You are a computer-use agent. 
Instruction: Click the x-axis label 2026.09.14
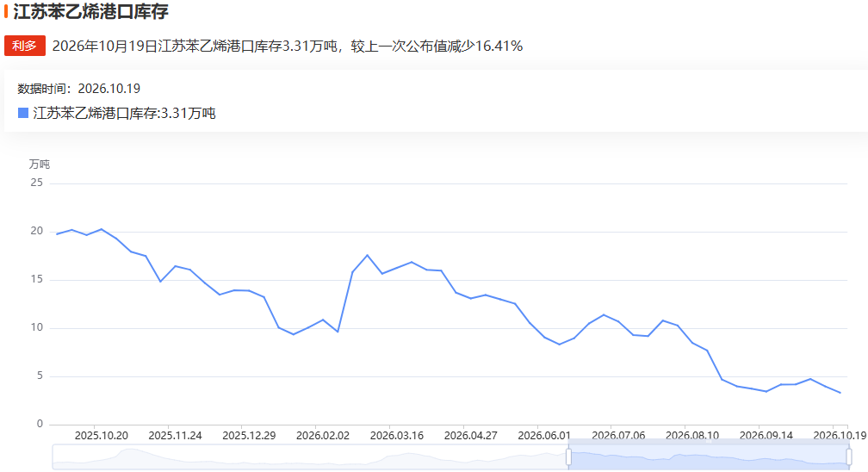pyautogui.click(x=766, y=436)
